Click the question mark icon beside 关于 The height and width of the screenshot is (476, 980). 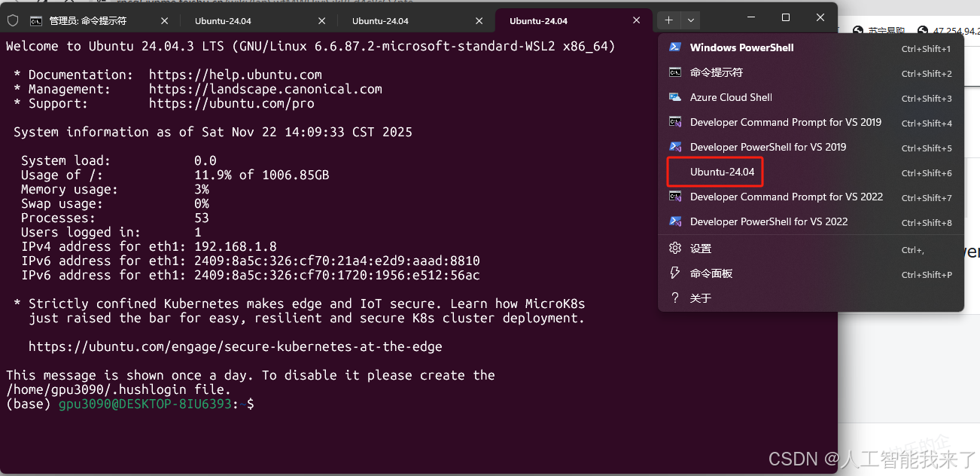675,298
